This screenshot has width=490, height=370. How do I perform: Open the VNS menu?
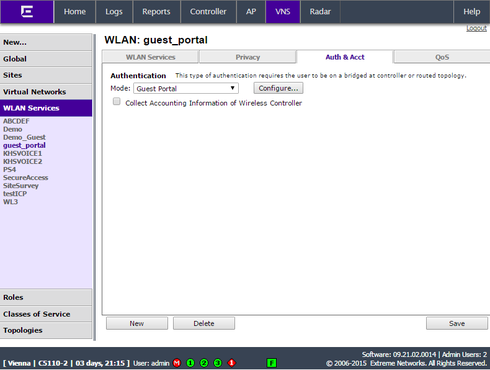click(x=283, y=12)
